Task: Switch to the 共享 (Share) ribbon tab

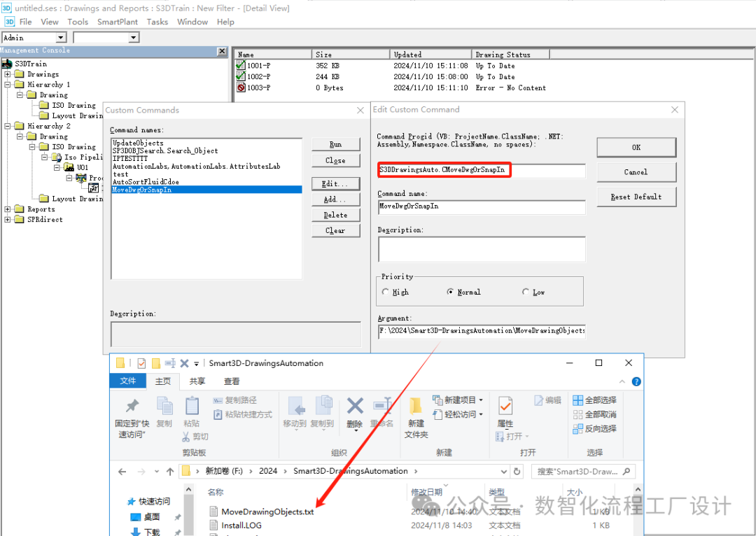Action: click(x=197, y=381)
